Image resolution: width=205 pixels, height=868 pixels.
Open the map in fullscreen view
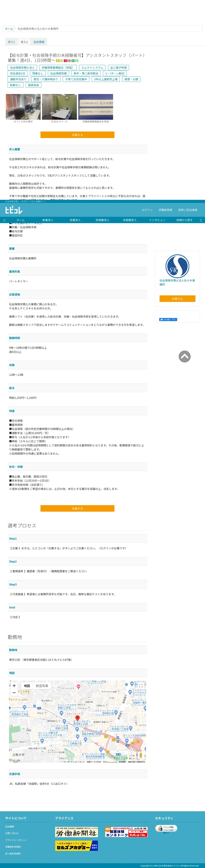point(141,685)
